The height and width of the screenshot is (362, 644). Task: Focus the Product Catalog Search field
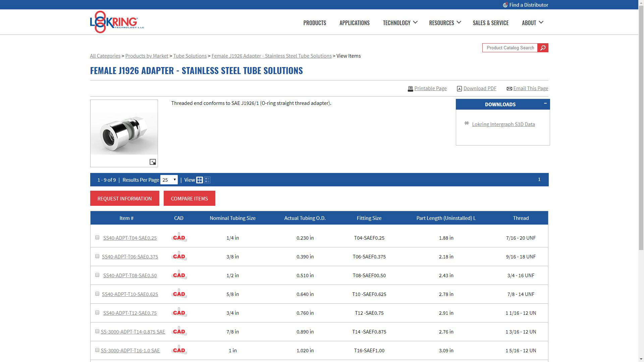(x=510, y=48)
